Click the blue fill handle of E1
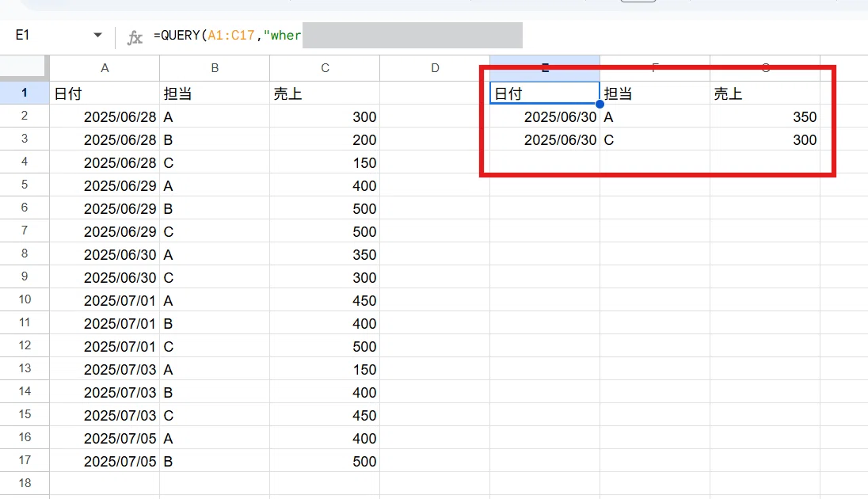Image resolution: width=868 pixels, height=499 pixels. pyautogui.click(x=600, y=104)
